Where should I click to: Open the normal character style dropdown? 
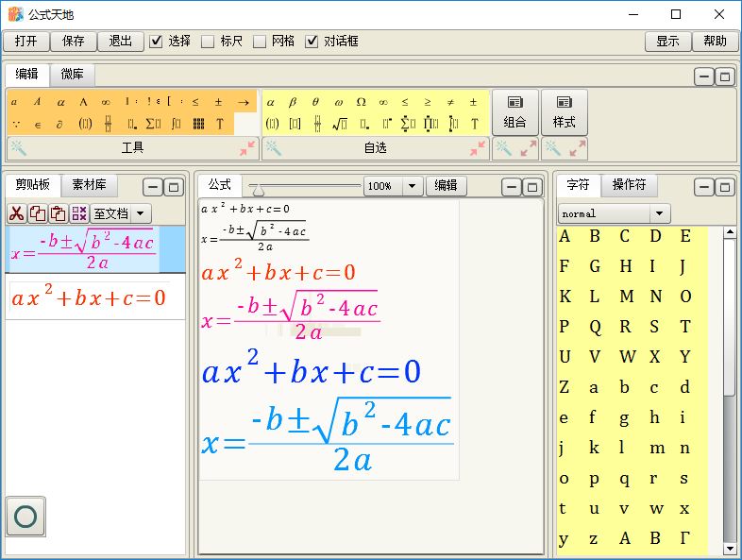coord(659,213)
